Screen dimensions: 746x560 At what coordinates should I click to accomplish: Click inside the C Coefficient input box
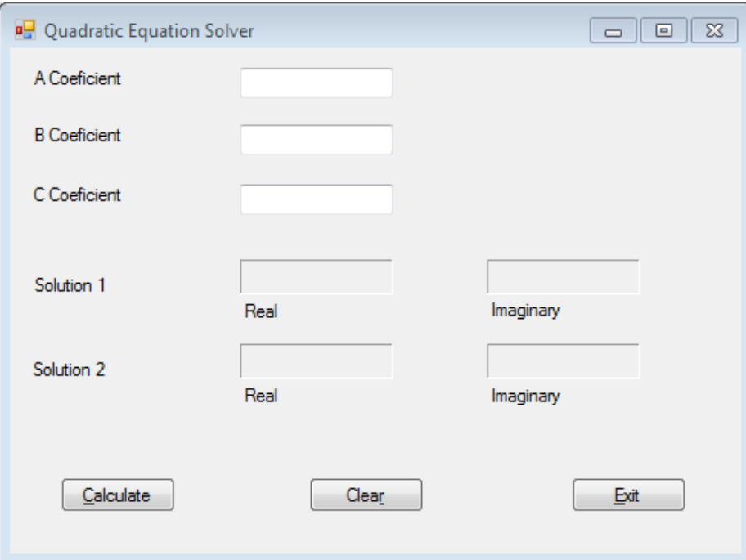click(x=315, y=198)
